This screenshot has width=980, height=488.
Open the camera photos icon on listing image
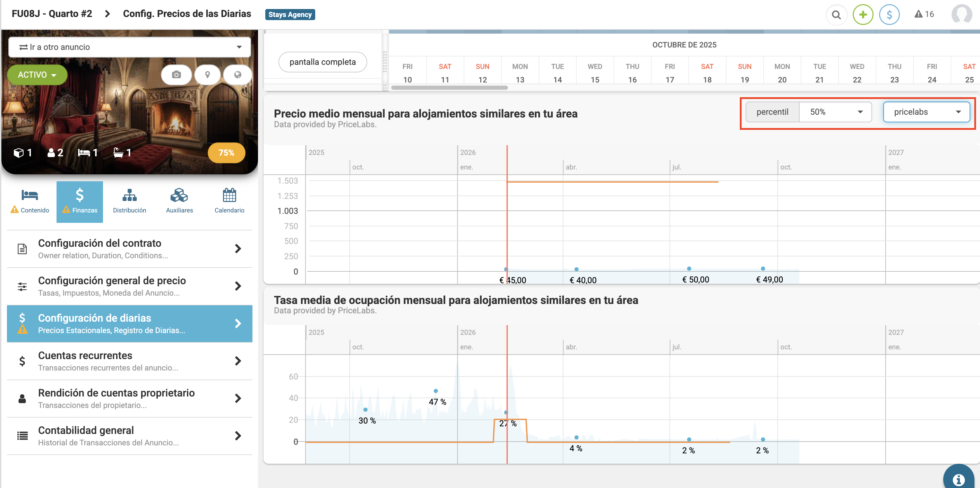pyautogui.click(x=176, y=75)
